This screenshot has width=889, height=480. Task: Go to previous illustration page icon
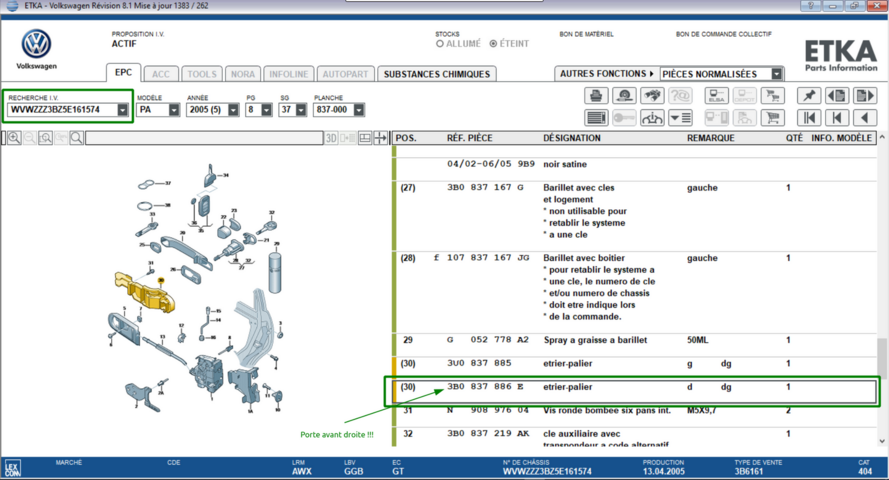[837, 95]
